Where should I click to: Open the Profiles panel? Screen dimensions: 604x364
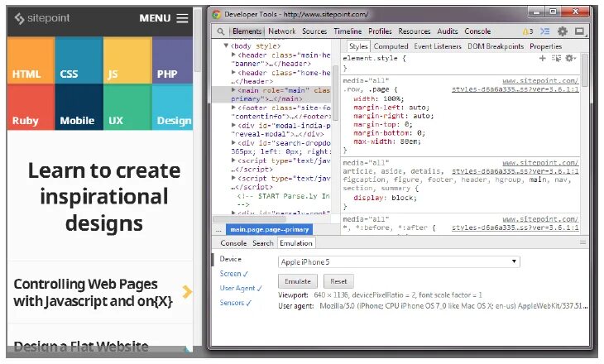coord(380,31)
